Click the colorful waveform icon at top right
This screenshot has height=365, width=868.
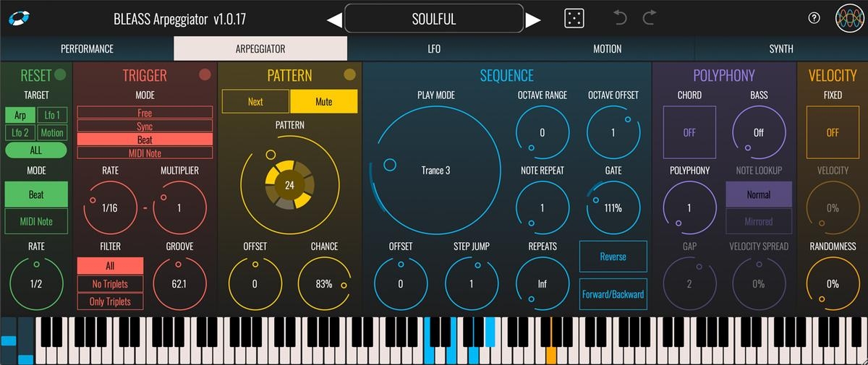click(x=849, y=19)
